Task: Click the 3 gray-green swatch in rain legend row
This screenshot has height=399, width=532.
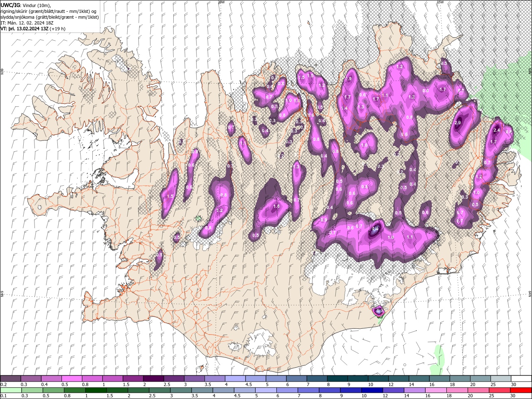Action: pos(181,390)
